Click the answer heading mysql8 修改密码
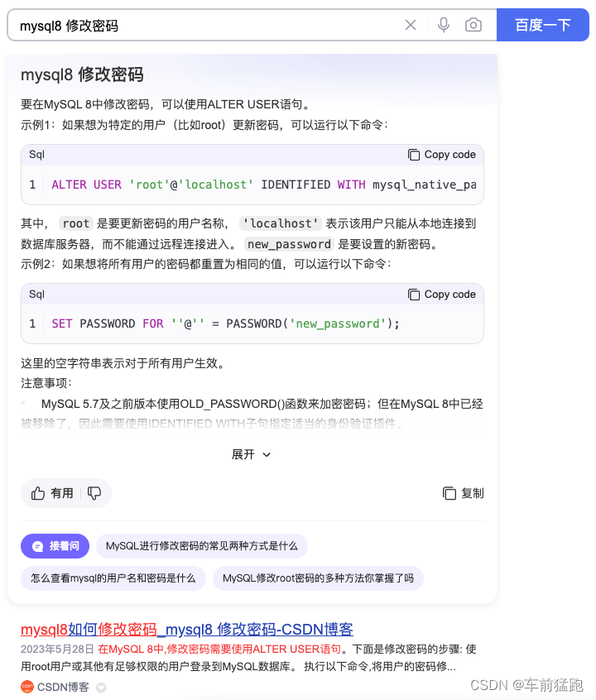596x700 pixels. tap(82, 74)
